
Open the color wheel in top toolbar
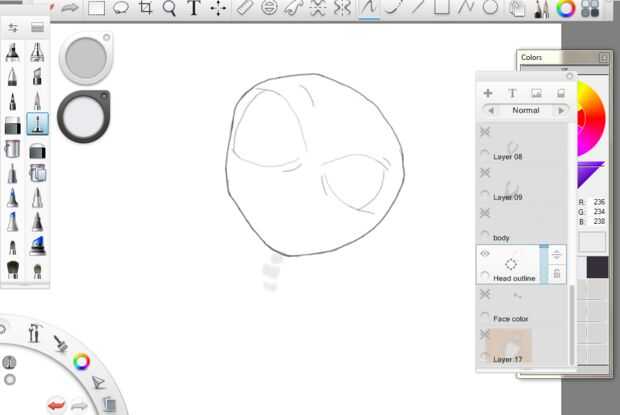tap(565, 8)
